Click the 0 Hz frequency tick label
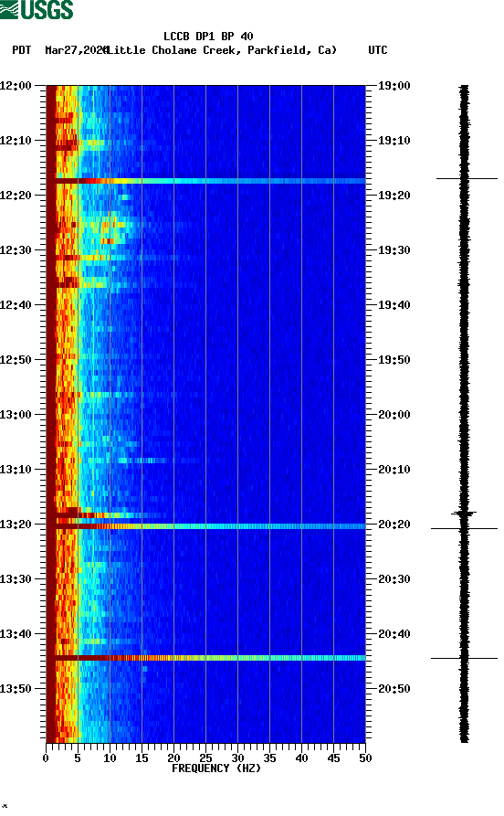The width and height of the screenshot is (504, 816). tap(46, 758)
